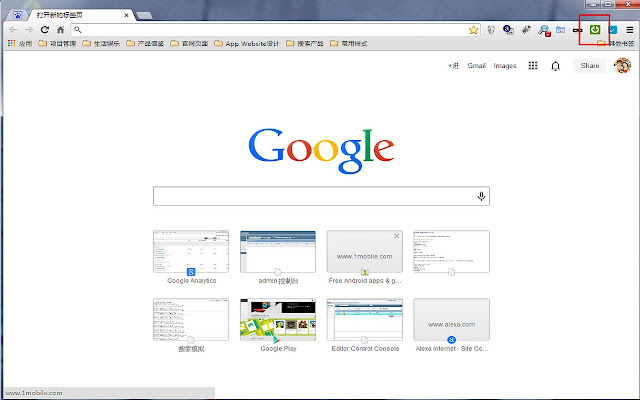The height and width of the screenshot is (400, 640).
Task: Click the blue checkmark extension icon
Action: [613, 30]
